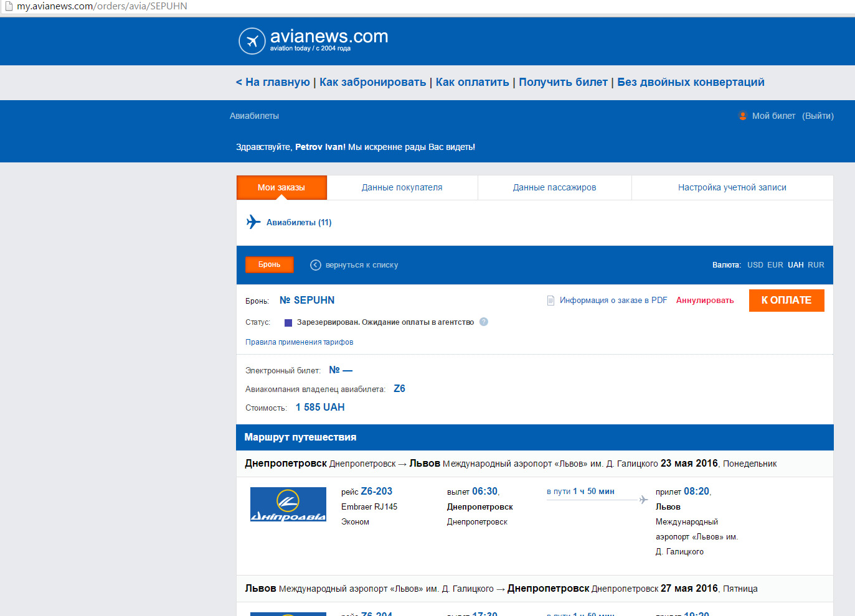Switch to Данные покупателя tab
Image resolution: width=855 pixels, height=616 pixels.
click(x=402, y=187)
